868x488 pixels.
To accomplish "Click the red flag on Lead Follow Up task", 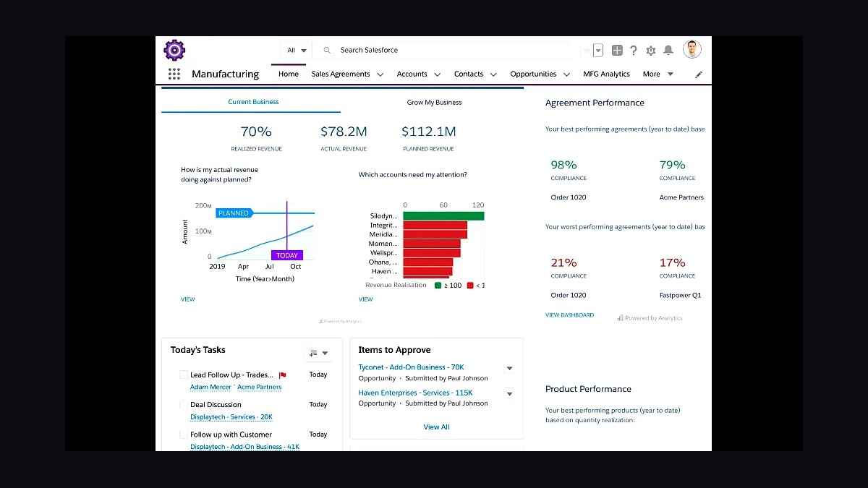I will point(283,375).
